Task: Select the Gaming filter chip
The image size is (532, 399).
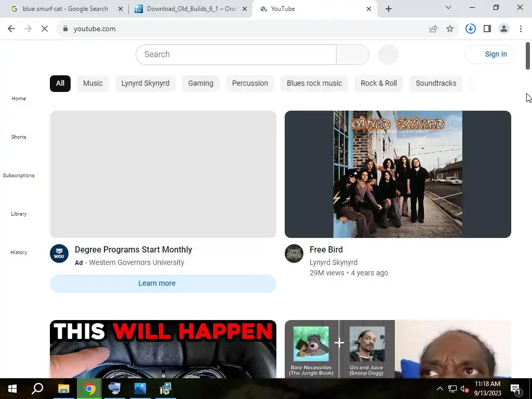Action: [201, 84]
